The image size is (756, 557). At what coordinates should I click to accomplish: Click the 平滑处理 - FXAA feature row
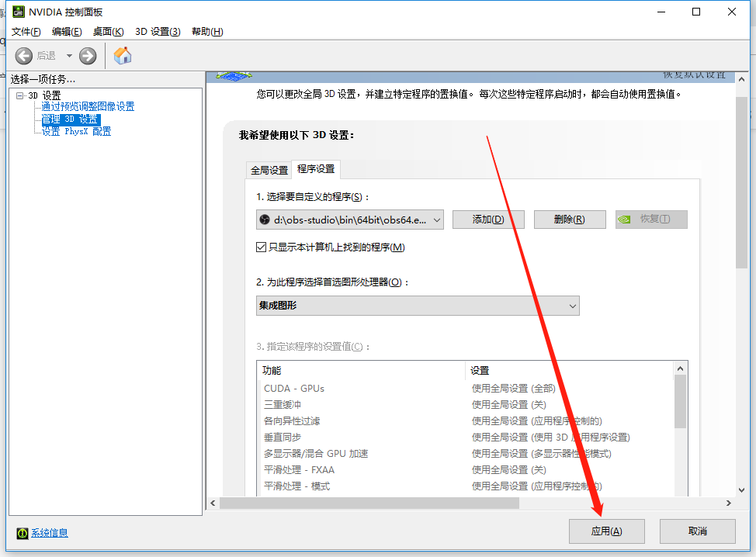[465, 470]
